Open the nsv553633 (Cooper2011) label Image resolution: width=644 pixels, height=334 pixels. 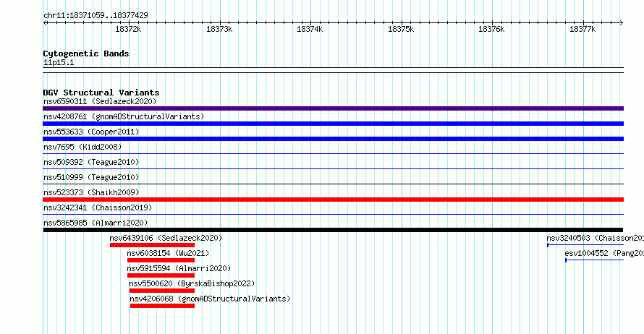pos(91,132)
